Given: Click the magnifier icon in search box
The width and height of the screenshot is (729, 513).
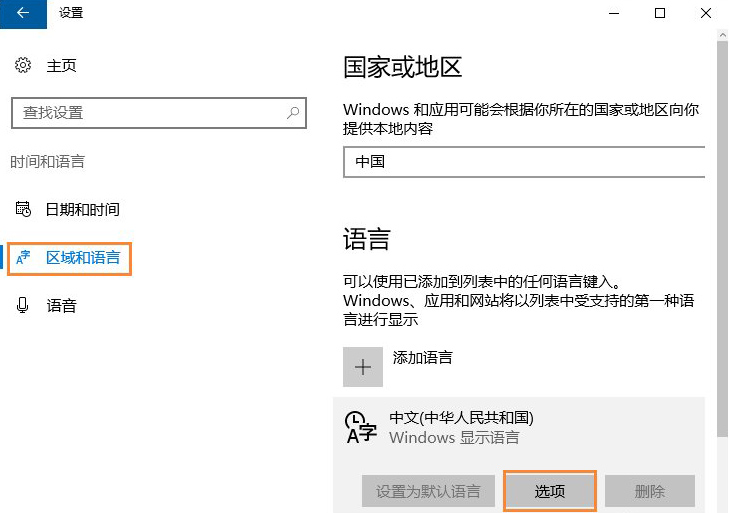Looking at the screenshot, I should [x=293, y=113].
